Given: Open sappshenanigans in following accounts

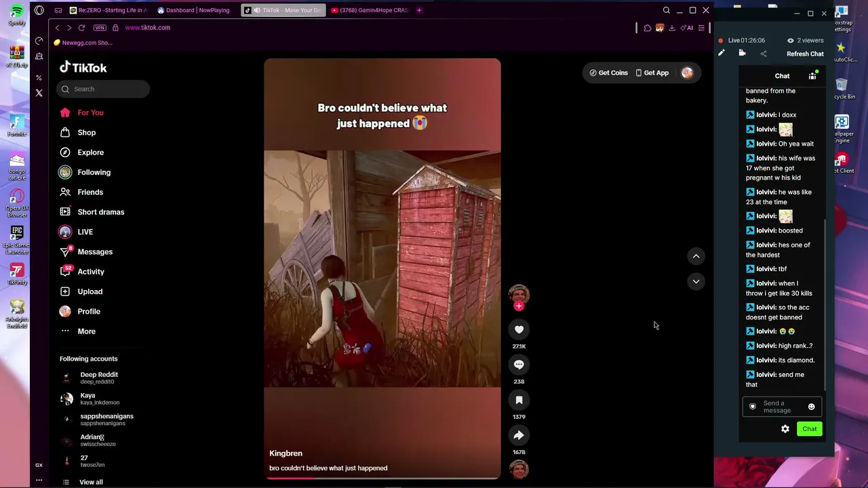Looking at the screenshot, I should (x=97, y=420).
